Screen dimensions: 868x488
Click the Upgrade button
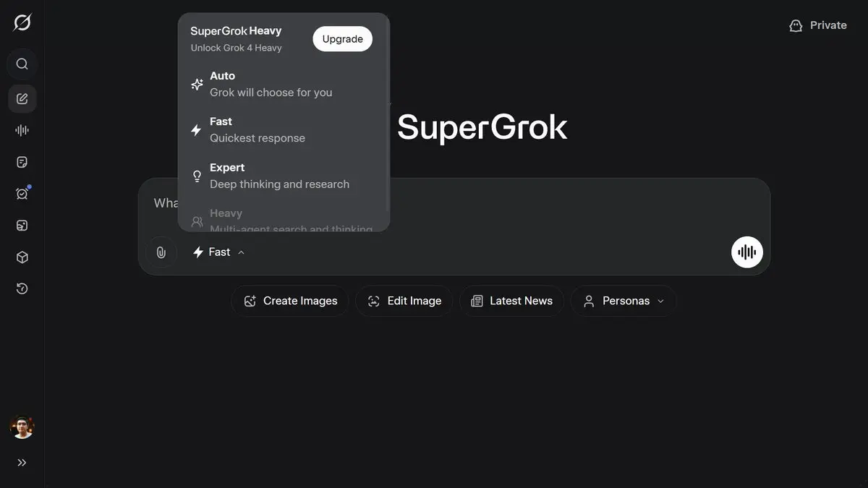click(x=343, y=39)
